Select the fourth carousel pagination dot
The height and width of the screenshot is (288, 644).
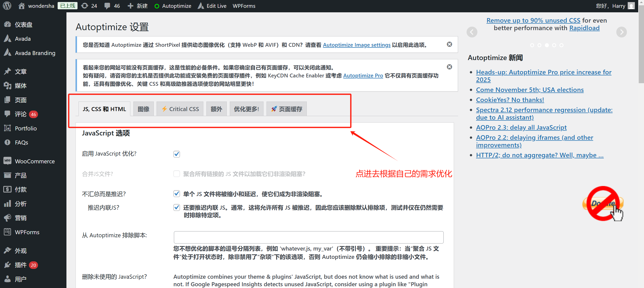(x=554, y=45)
